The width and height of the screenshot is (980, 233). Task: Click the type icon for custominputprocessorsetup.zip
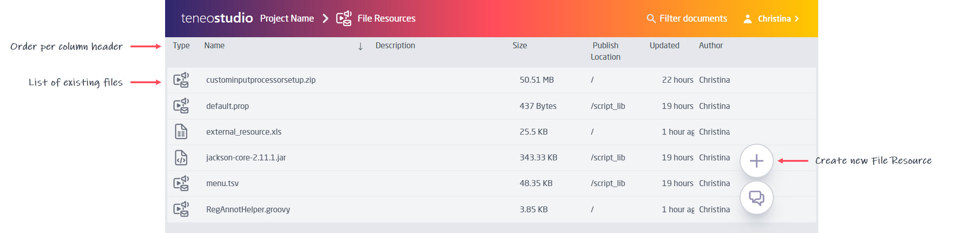pyautogui.click(x=181, y=80)
